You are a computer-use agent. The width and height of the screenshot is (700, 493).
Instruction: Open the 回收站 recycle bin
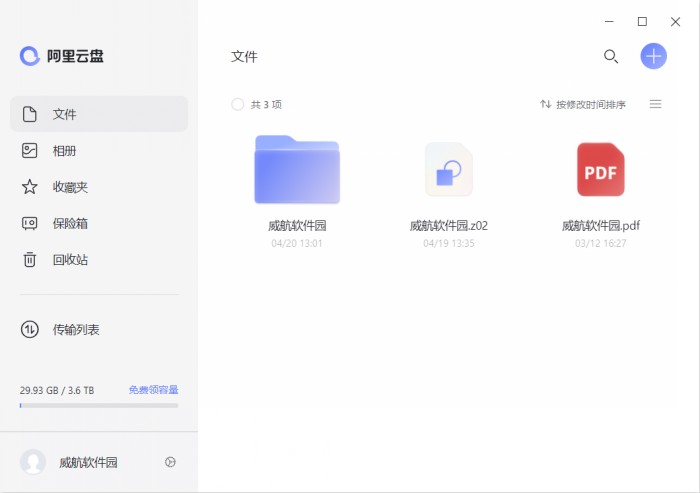[x=99, y=259]
